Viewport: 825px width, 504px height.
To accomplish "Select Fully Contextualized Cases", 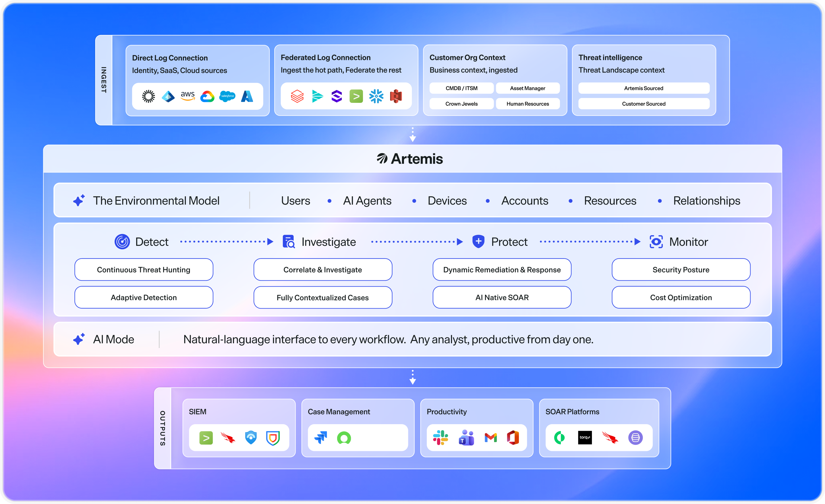I will click(x=323, y=297).
